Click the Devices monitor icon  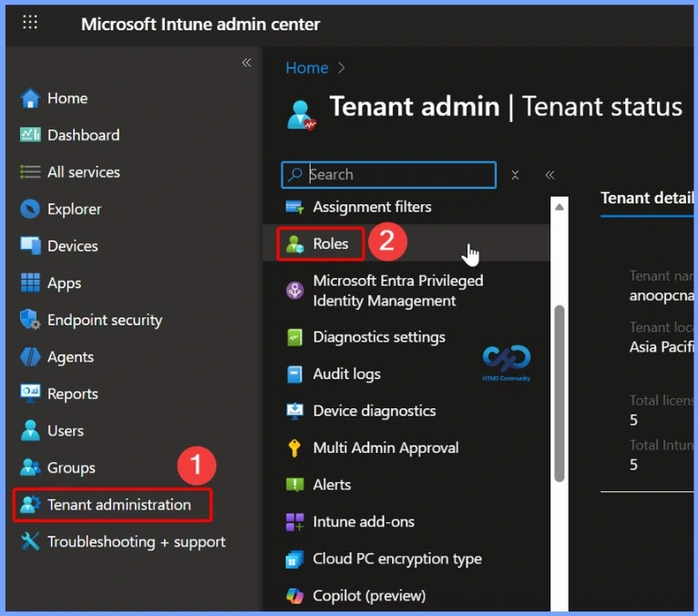click(x=30, y=246)
